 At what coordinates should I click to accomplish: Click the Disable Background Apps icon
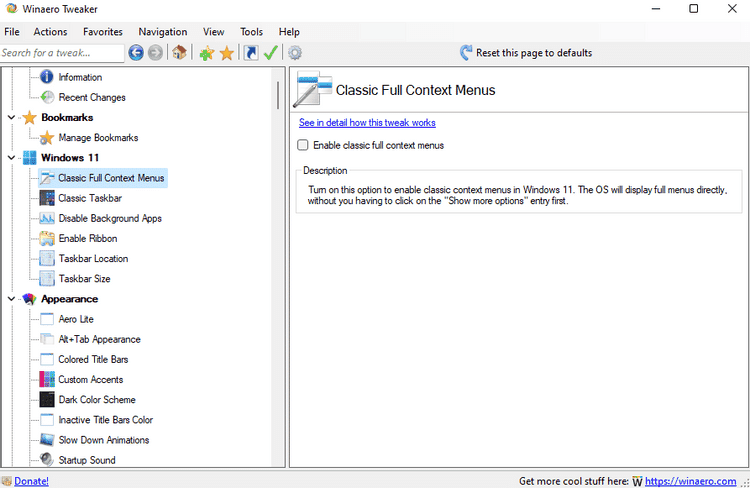tap(47, 218)
